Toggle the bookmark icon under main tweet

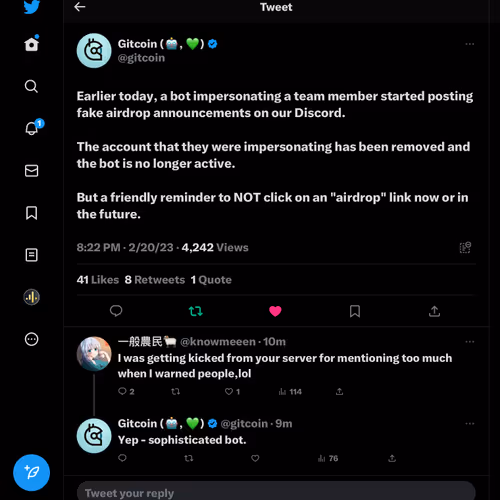[355, 311]
